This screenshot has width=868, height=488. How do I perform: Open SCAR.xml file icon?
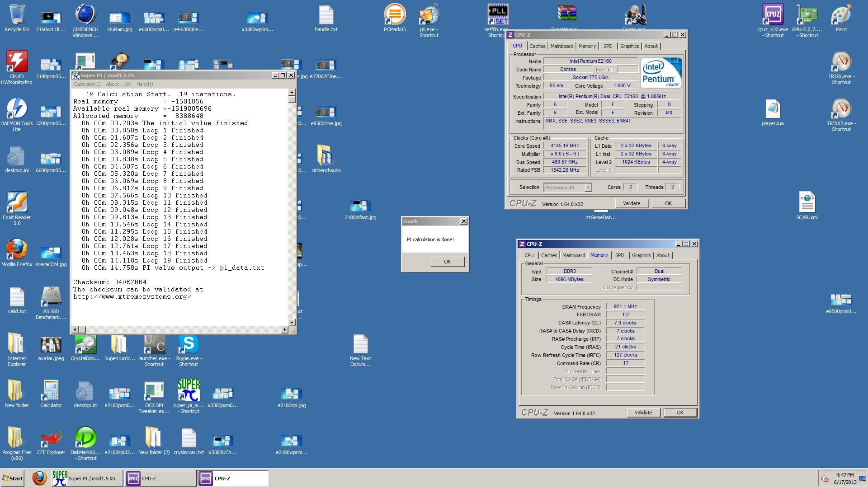[x=807, y=206]
